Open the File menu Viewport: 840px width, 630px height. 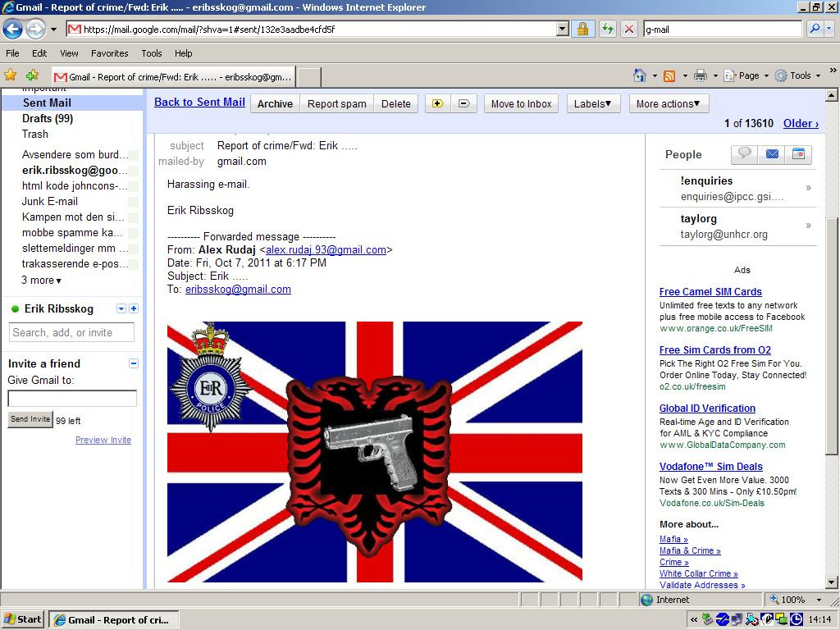point(12,53)
